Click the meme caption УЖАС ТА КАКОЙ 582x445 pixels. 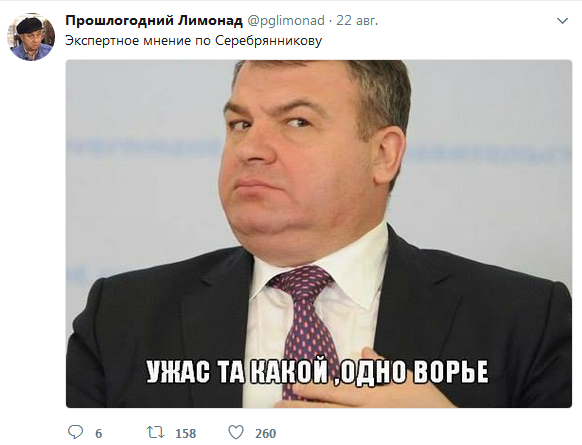pos(237,372)
